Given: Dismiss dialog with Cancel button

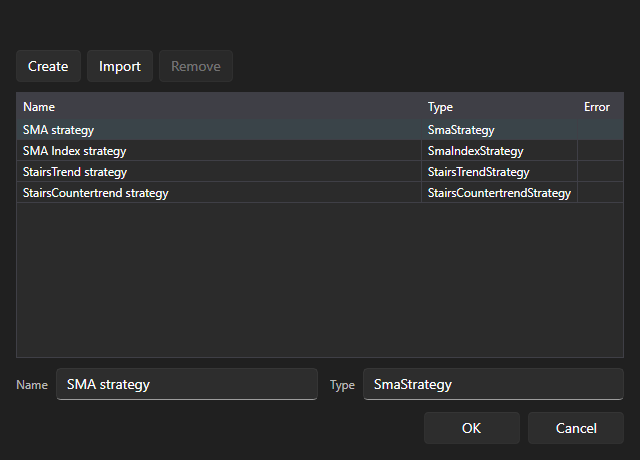Looking at the screenshot, I should (x=576, y=428).
